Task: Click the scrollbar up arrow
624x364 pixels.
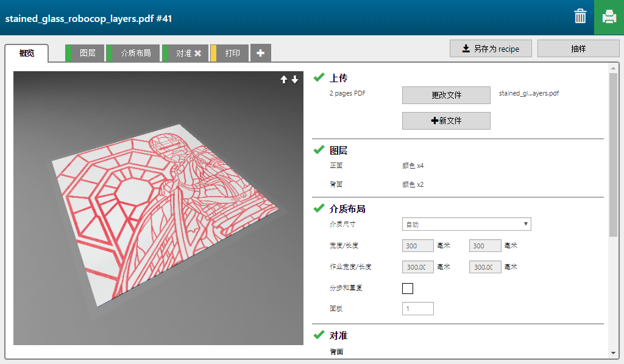Action: click(613, 68)
